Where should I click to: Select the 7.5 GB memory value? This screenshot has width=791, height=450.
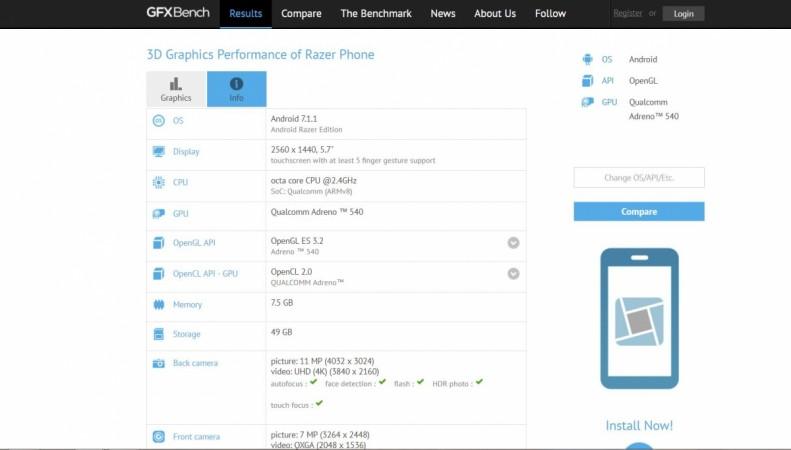[x=281, y=303]
